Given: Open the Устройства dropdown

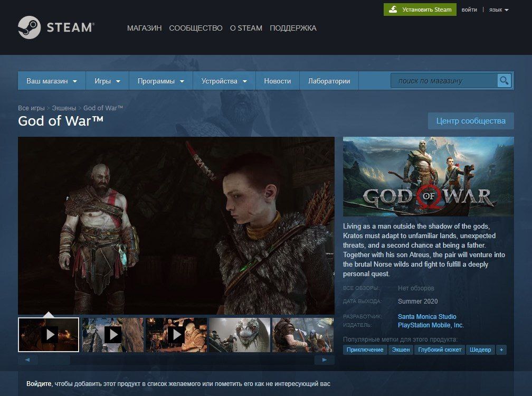Looking at the screenshot, I should point(224,81).
